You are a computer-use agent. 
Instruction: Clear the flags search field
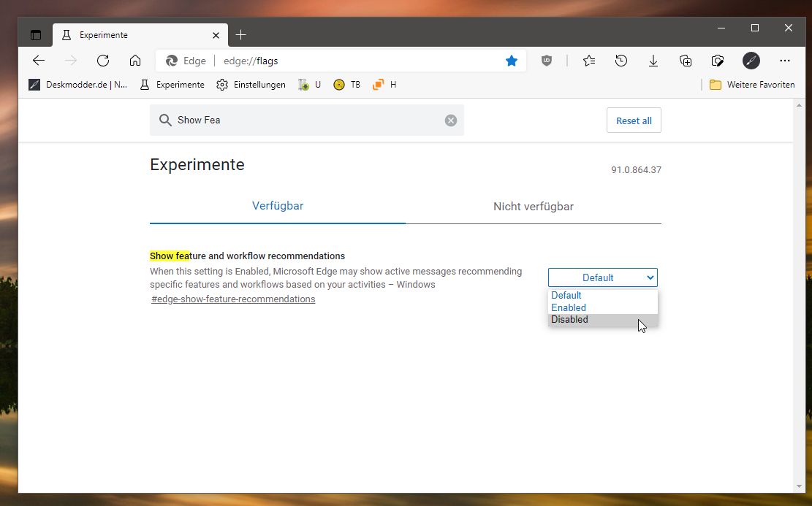pos(451,120)
